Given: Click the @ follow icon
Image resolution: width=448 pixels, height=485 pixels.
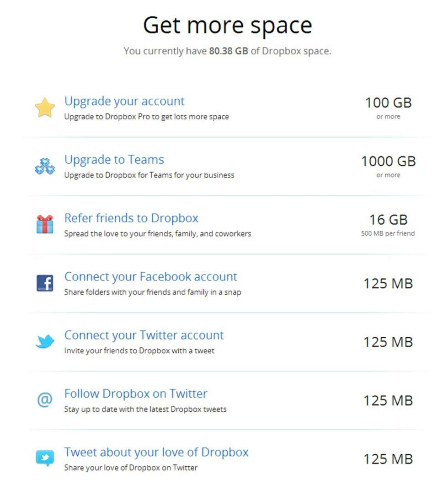Looking at the screenshot, I should [x=45, y=399].
